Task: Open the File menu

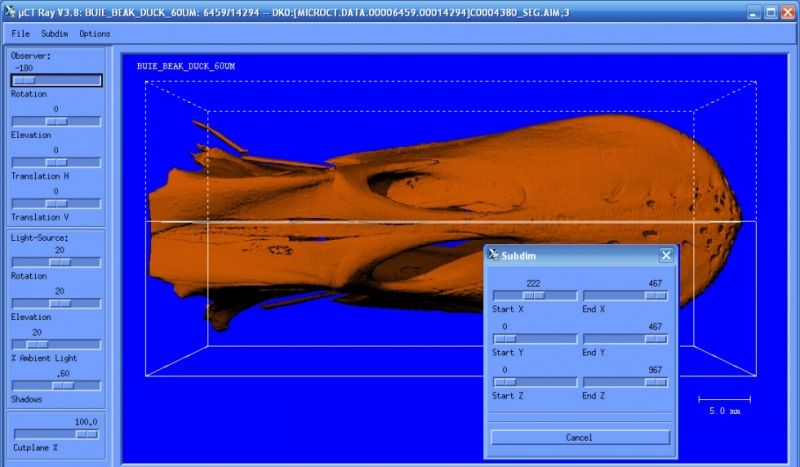Action: (20, 34)
